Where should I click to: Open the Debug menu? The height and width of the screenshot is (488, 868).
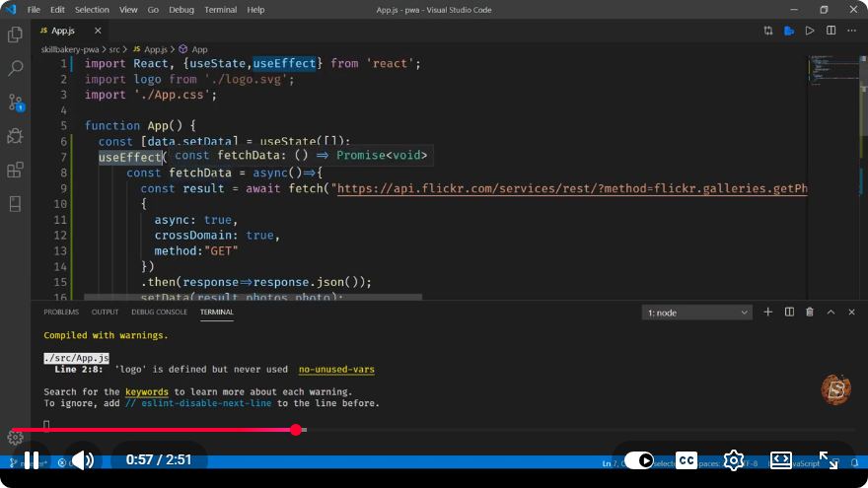coord(181,10)
